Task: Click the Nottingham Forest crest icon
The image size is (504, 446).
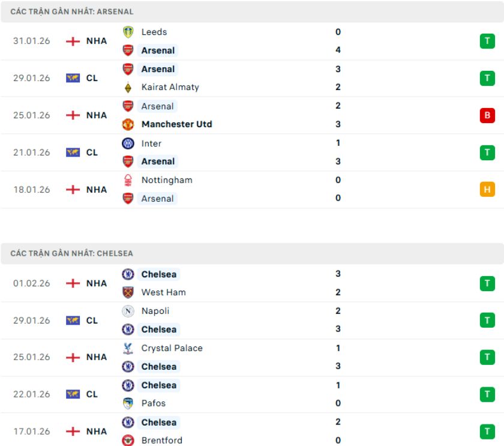Action: tap(128, 180)
